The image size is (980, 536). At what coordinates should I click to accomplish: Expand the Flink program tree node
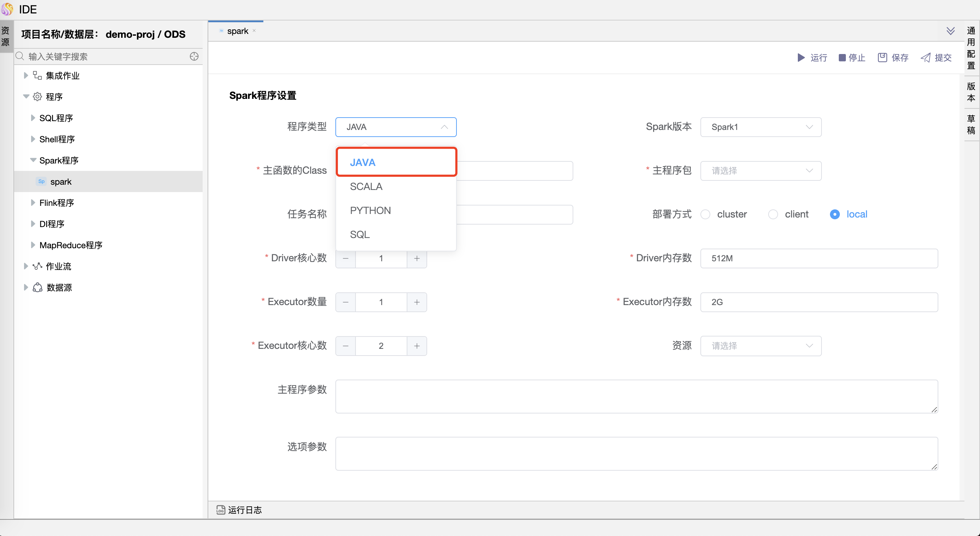coord(33,203)
